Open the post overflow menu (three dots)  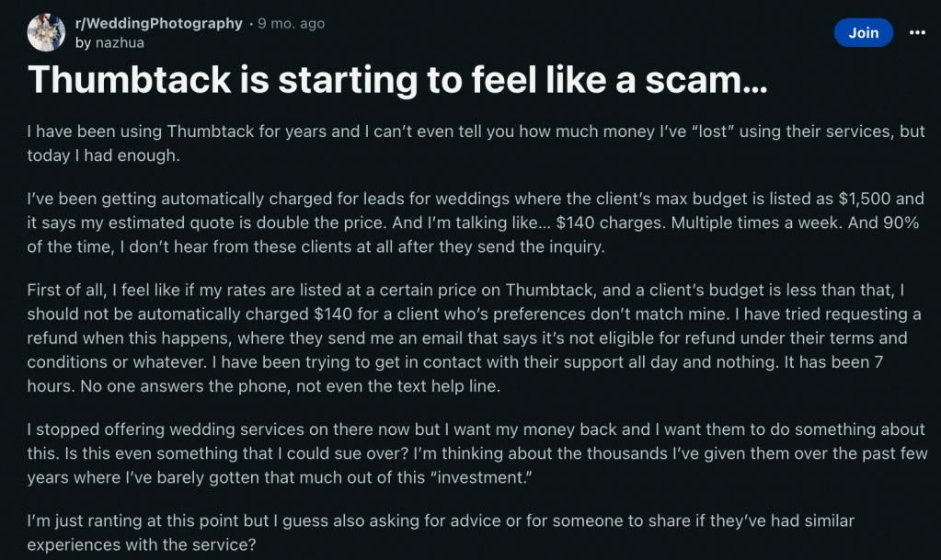(917, 32)
